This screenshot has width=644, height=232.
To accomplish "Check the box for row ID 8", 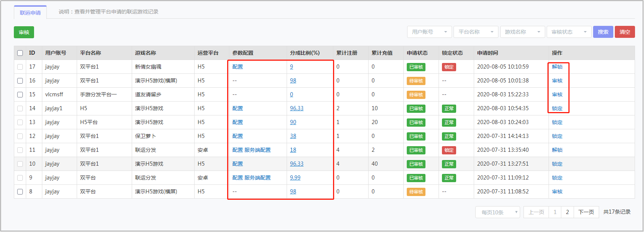I will [20, 192].
